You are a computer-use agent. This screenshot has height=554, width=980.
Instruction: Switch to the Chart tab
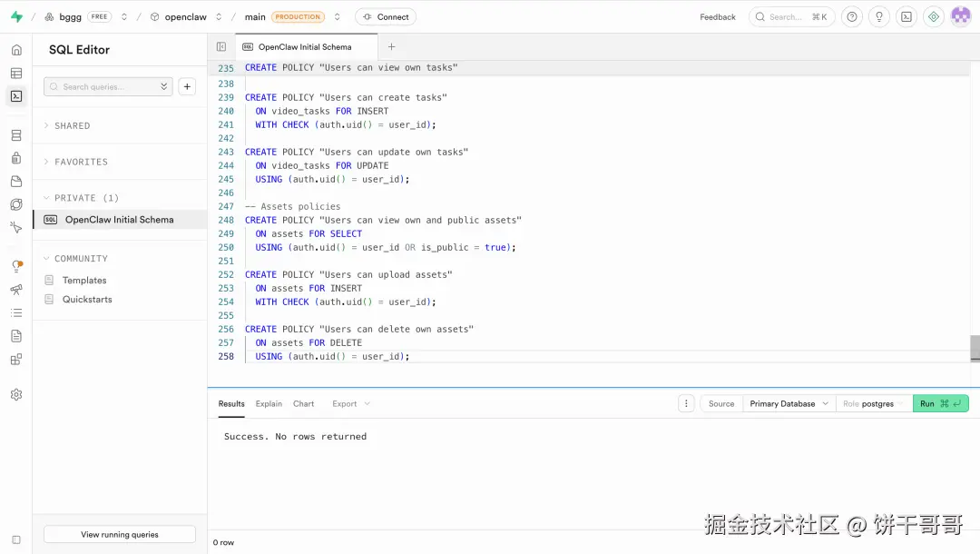click(303, 404)
